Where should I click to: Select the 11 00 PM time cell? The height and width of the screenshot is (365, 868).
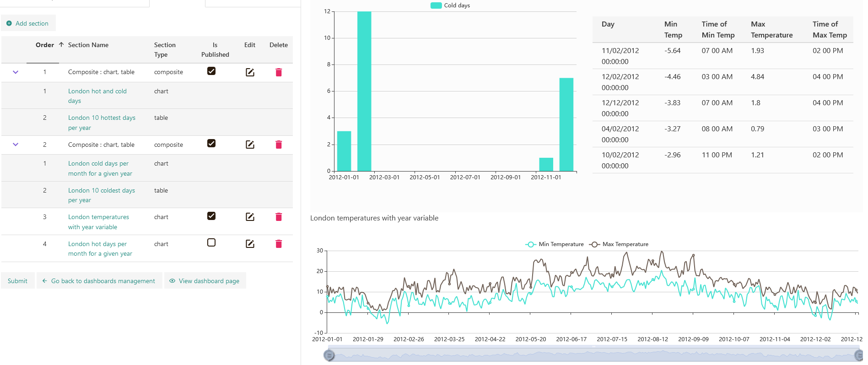pos(717,155)
